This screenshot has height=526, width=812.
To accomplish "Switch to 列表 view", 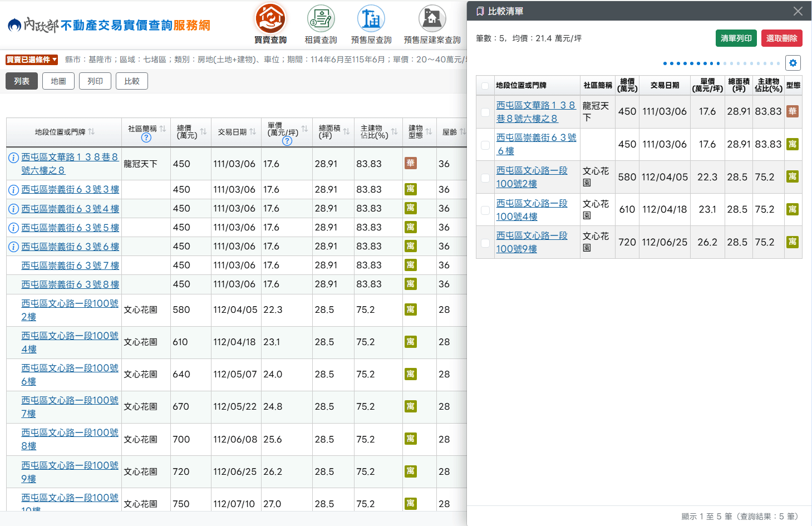I will pos(22,81).
